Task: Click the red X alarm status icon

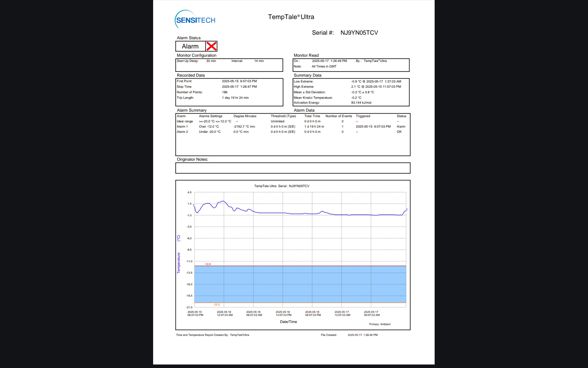Action: coord(211,46)
